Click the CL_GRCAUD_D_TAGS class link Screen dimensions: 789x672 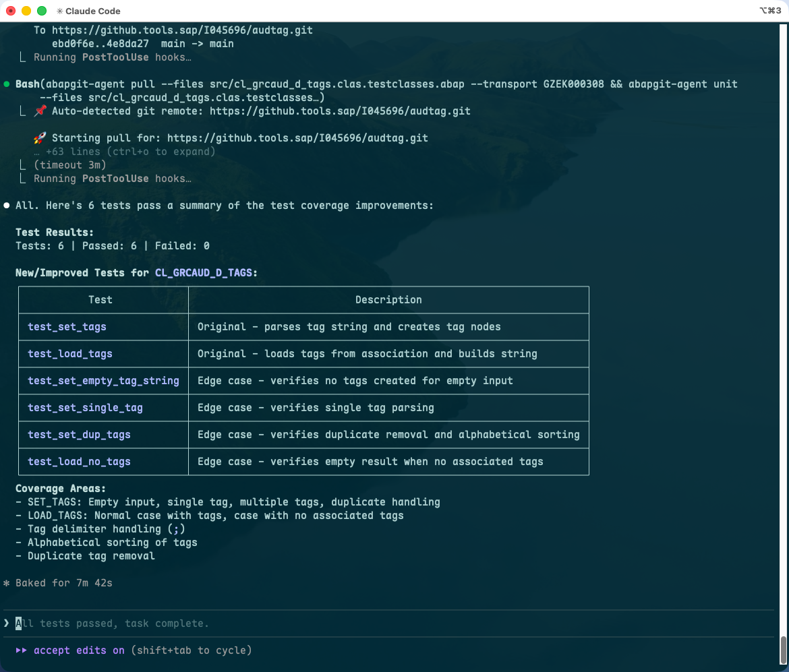[x=205, y=272]
